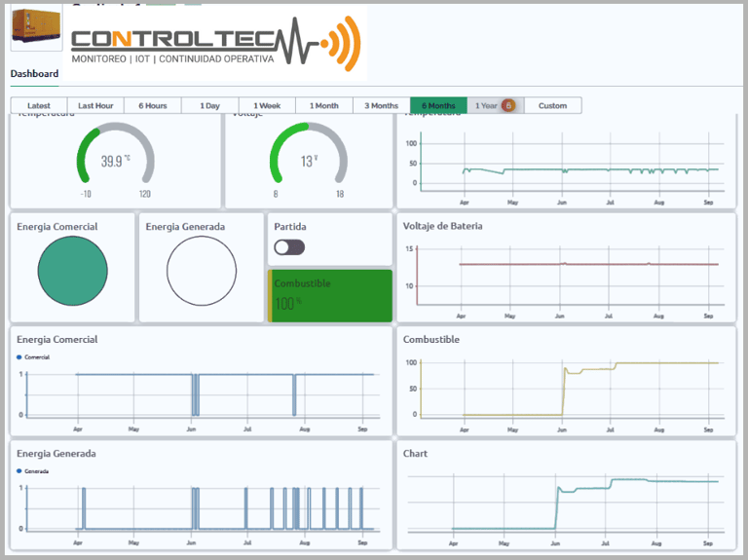Click the Chart widget title

(415, 454)
